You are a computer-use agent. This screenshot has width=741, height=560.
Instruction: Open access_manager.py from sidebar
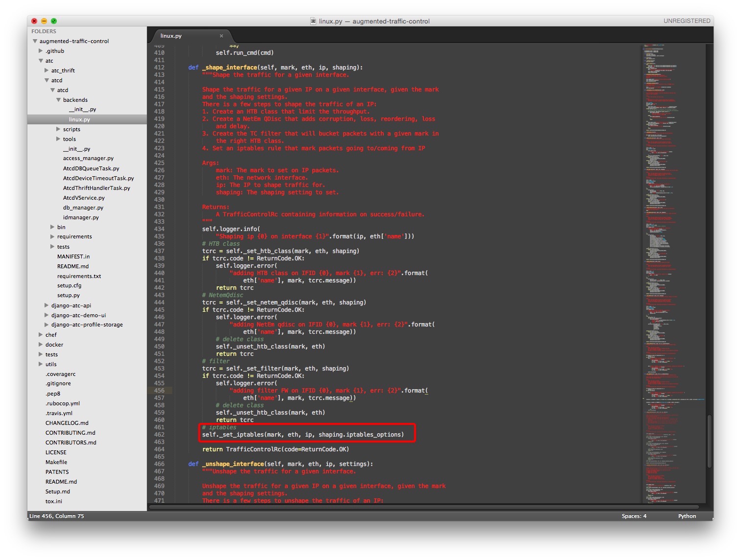pyautogui.click(x=88, y=159)
